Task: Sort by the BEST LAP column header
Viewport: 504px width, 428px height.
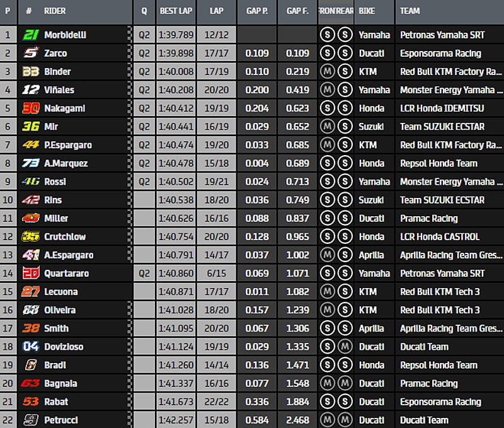Action: pos(176,11)
